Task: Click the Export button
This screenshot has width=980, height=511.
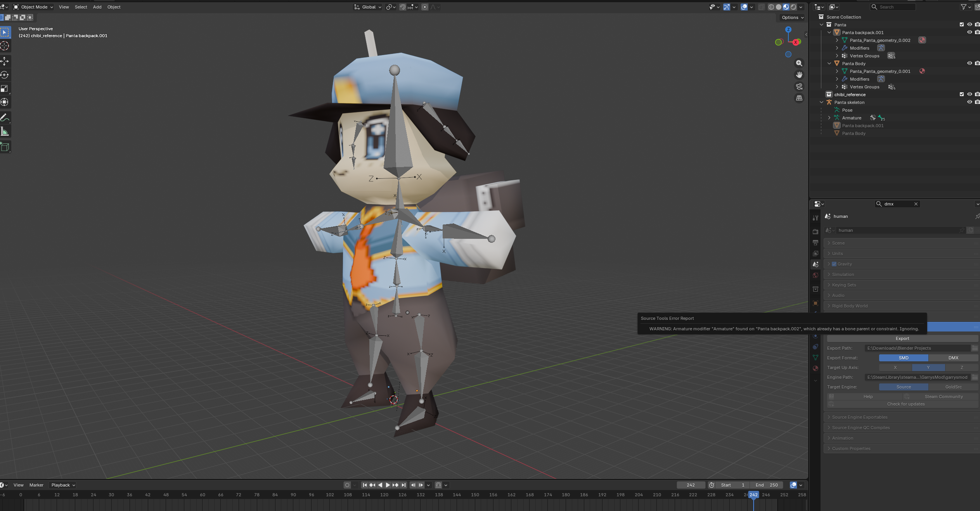Action: point(902,338)
